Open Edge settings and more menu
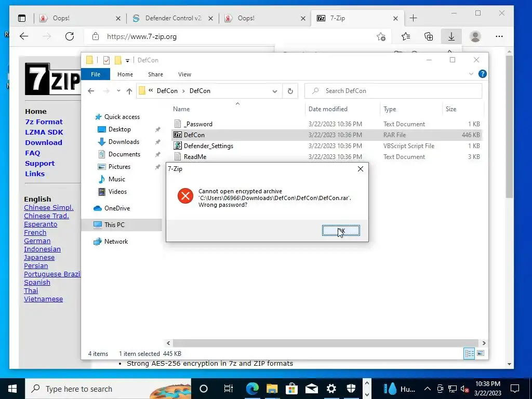The width and height of the screenshot is (532, 399). [x=499, y=36]
